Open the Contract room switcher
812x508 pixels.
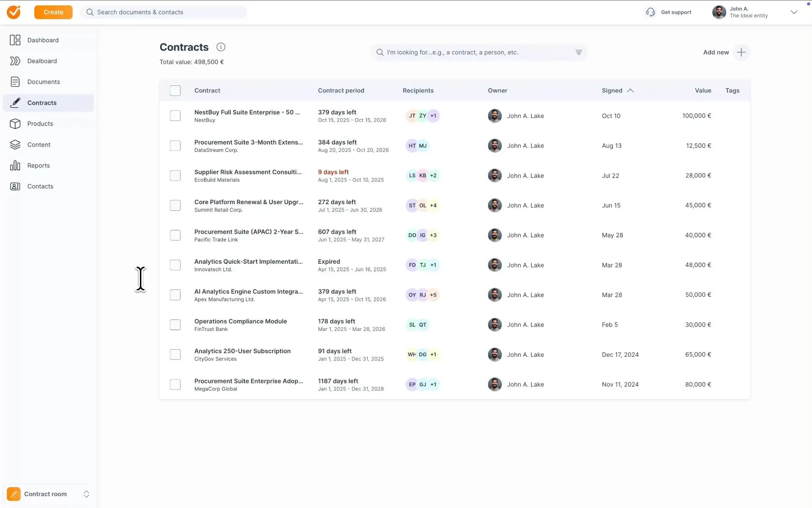(x=86, y=494)
